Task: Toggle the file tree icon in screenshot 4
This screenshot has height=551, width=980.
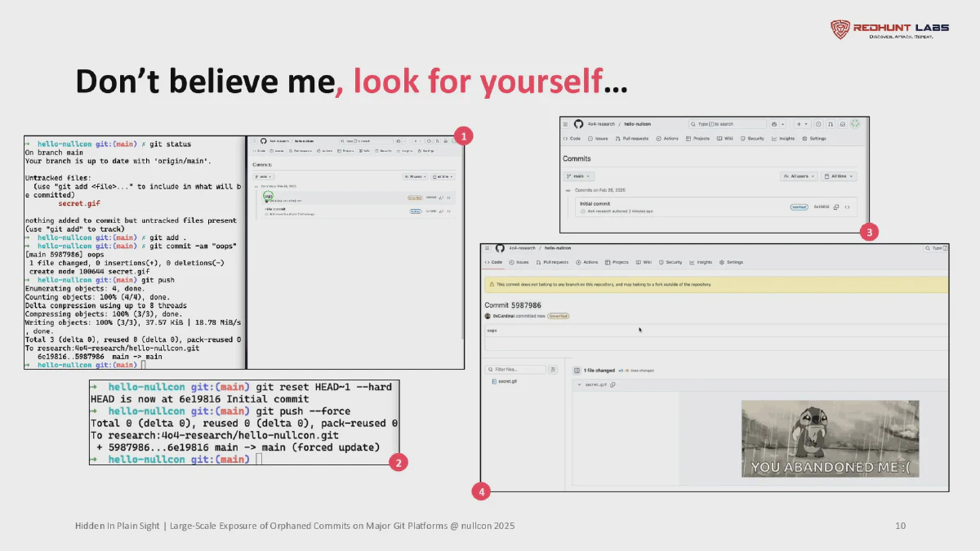Action: 577,370
